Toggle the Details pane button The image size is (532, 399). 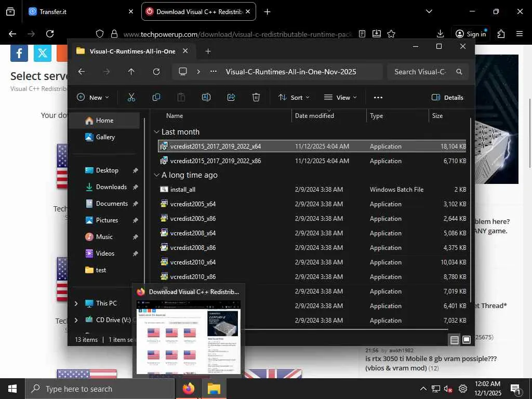[447, 98]
